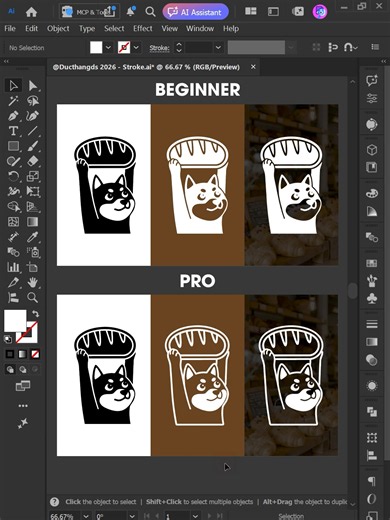Open the Stroke panel
390x520 pixels.
372,324
